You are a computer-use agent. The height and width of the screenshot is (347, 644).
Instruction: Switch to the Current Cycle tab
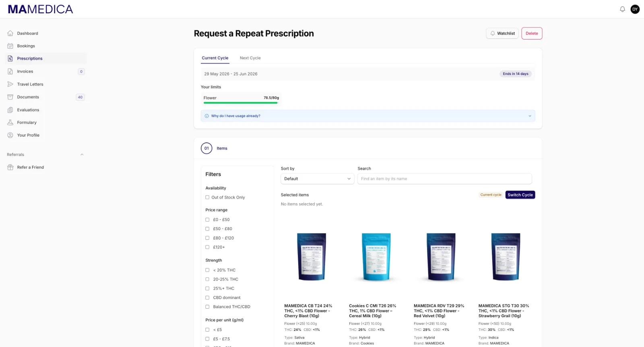pyautogui.click(x=215, y=58)
